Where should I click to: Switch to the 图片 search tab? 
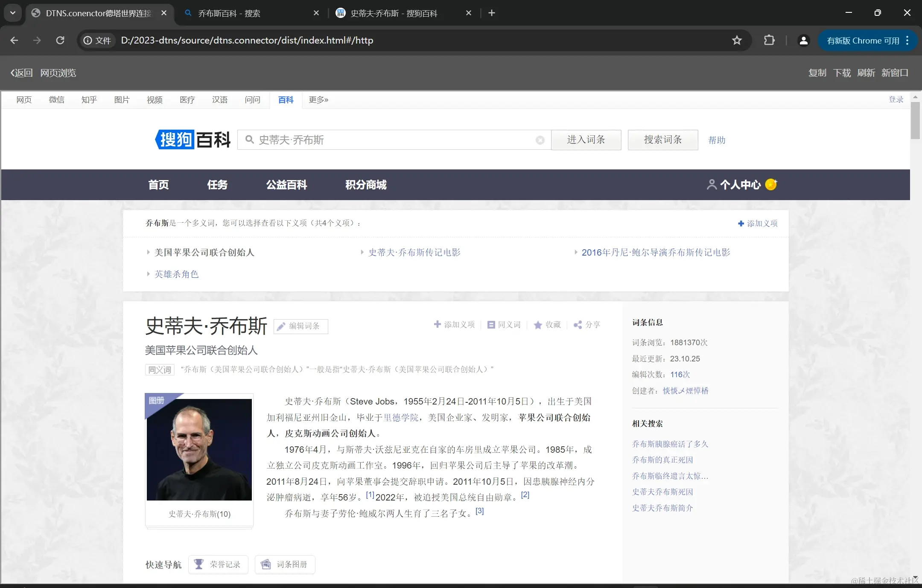coord(122,100)
